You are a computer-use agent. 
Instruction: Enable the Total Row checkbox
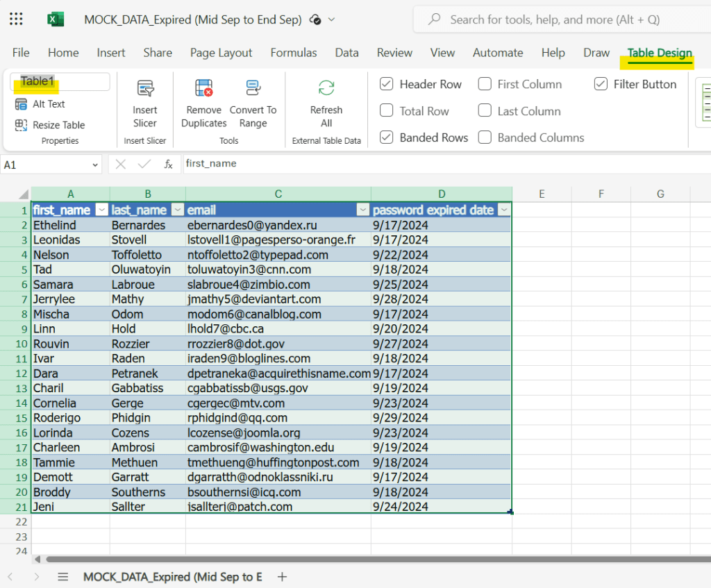[x=387, y=111]
